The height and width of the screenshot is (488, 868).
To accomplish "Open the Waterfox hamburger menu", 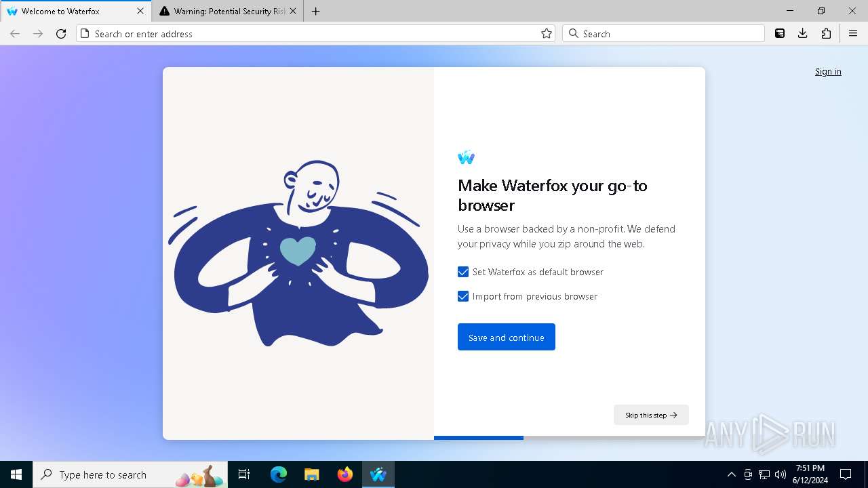I will [x=853, y=34].
